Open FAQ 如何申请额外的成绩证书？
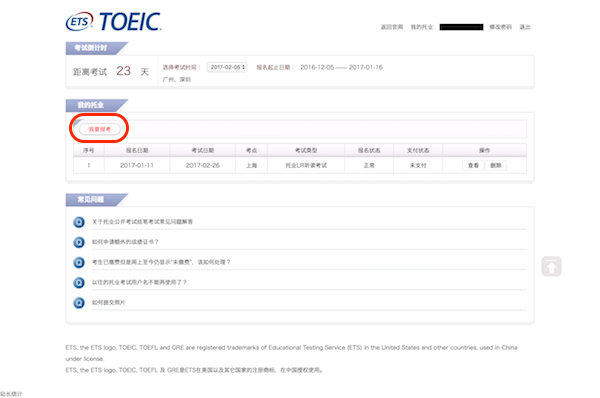This screenshot has width=600, height=398. (x=125, y=242)
